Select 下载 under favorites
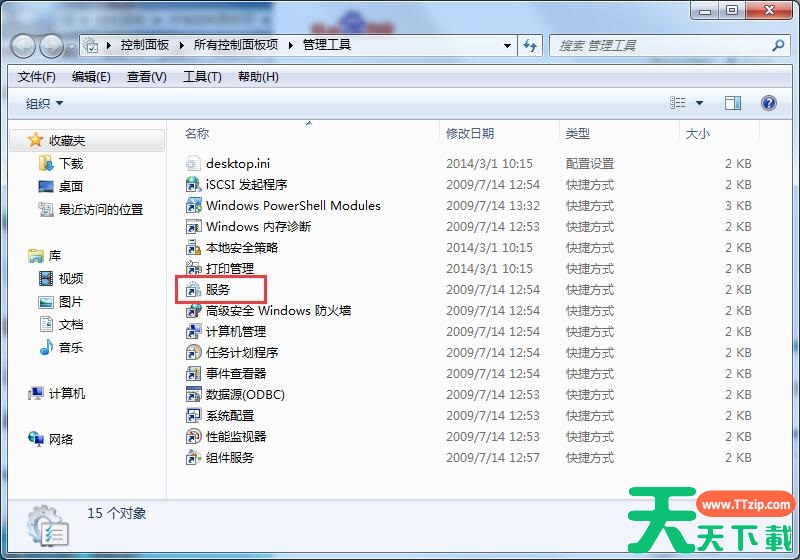800x560 pixels. click(71, 164)
